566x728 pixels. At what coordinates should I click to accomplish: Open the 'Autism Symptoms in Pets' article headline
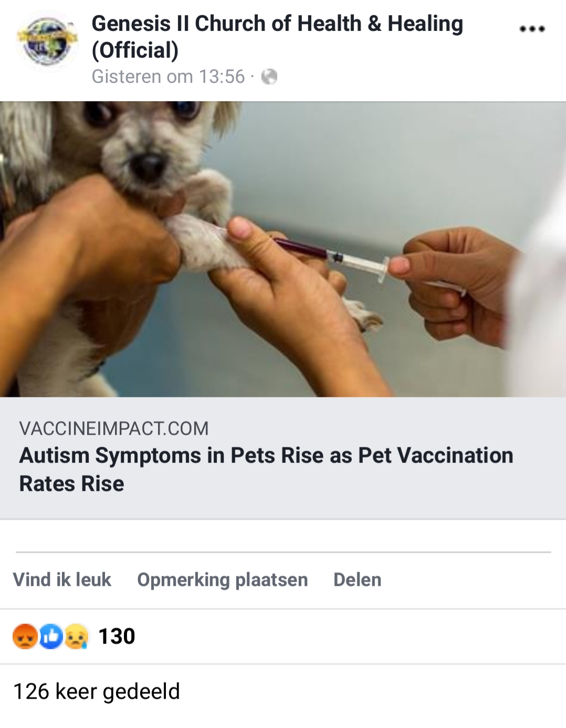(x=266, y=469)
